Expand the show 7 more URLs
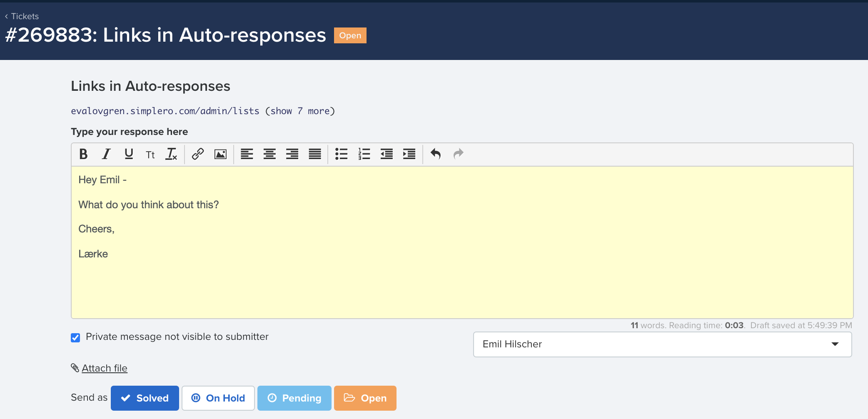This screenshot has height=419, width=868. 300,111
